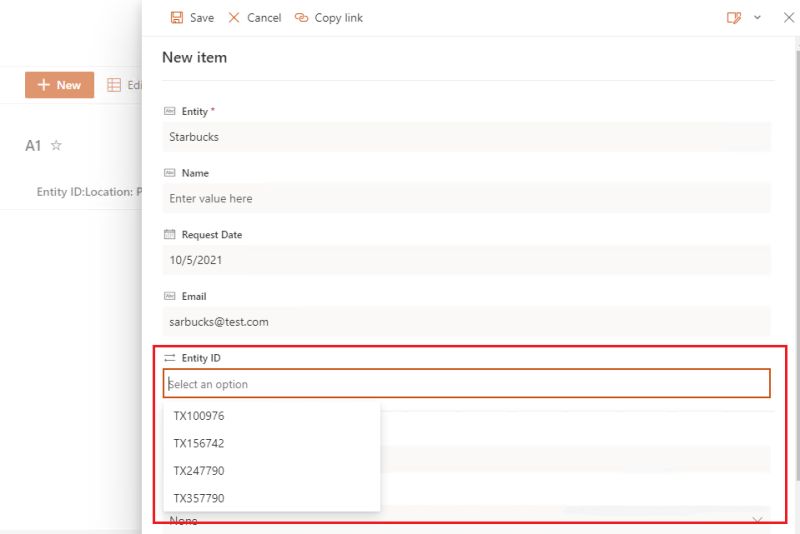Click the Copy link button
The image size is (800, 534).
click(329, 18)
